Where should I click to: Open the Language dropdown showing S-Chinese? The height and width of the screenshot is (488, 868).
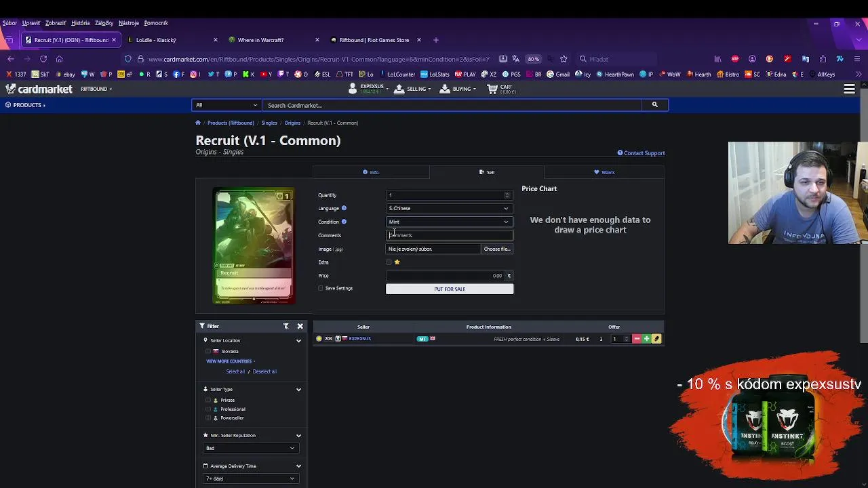tap(448, 208)
